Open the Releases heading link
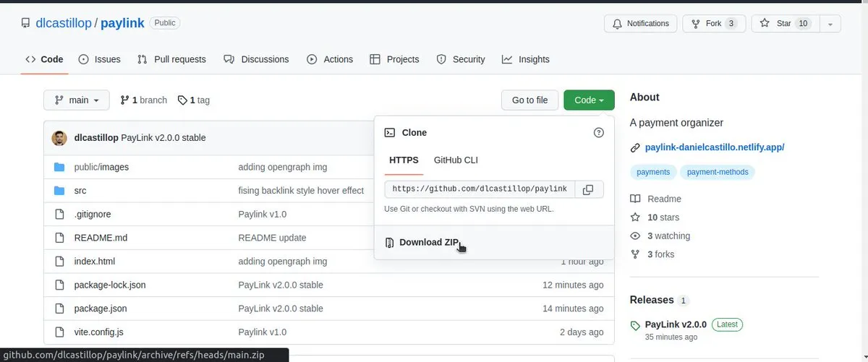The image size is (868, 362). (652, 300)
